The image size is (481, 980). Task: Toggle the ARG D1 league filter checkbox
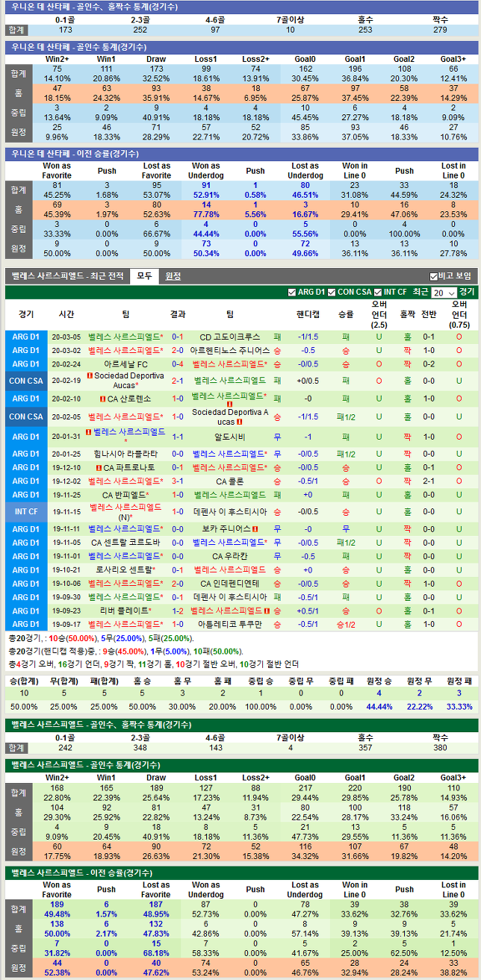click(x=292, y=293)
